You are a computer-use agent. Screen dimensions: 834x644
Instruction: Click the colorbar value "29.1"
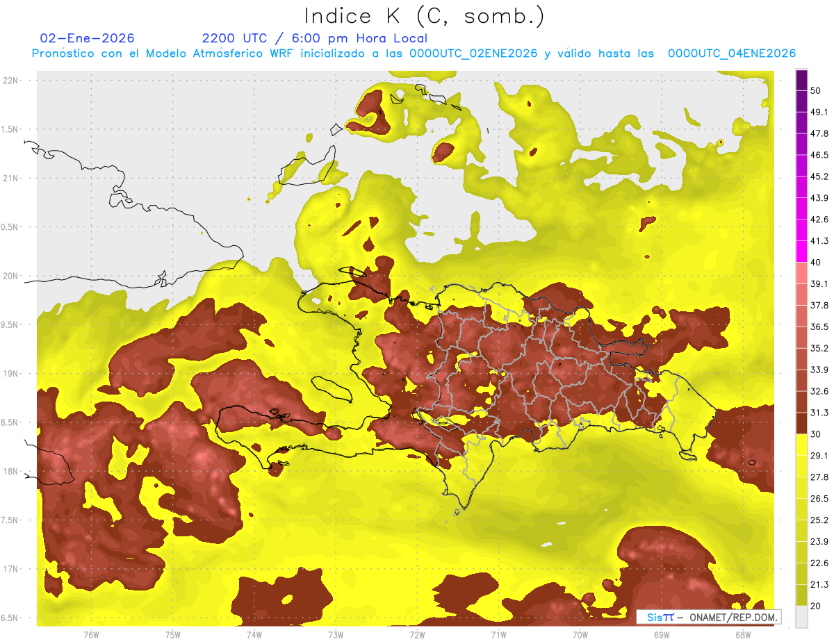(819, 456)
